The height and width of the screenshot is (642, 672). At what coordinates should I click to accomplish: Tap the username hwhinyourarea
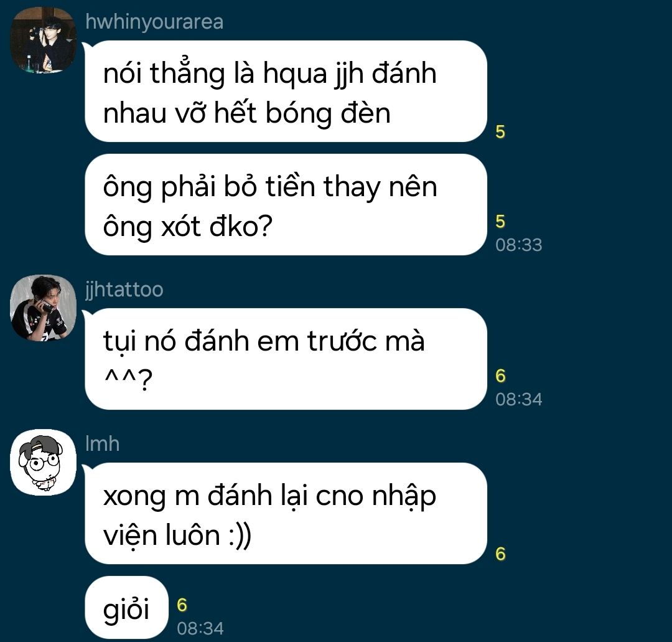[x=154, y=22]
